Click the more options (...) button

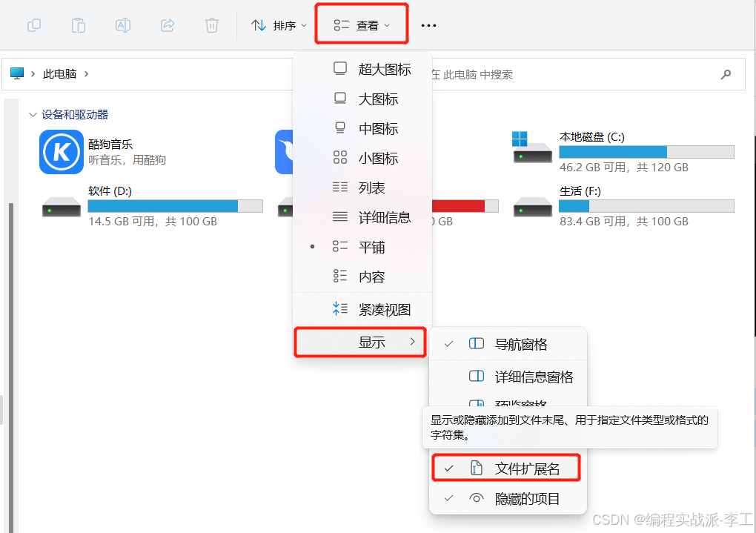coord(428,24)
